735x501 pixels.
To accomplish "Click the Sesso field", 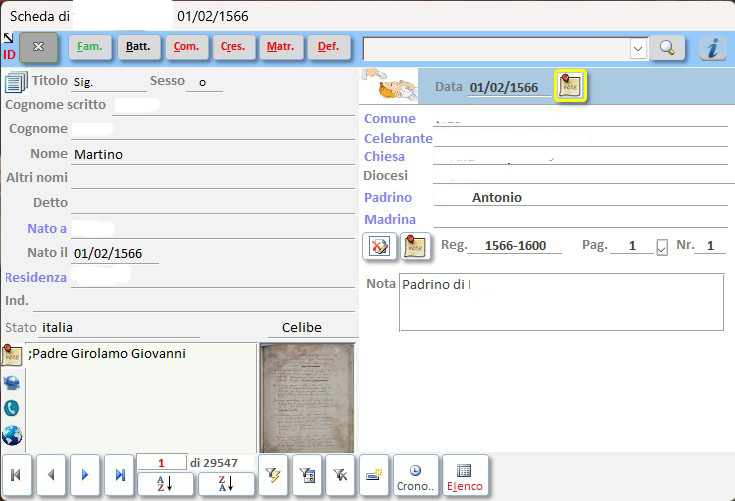I will click(x=204, y=82).
